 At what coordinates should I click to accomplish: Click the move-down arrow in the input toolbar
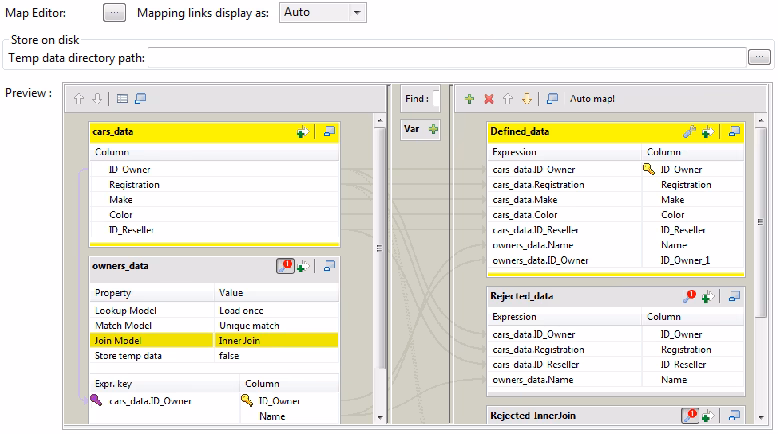point(97,99)
